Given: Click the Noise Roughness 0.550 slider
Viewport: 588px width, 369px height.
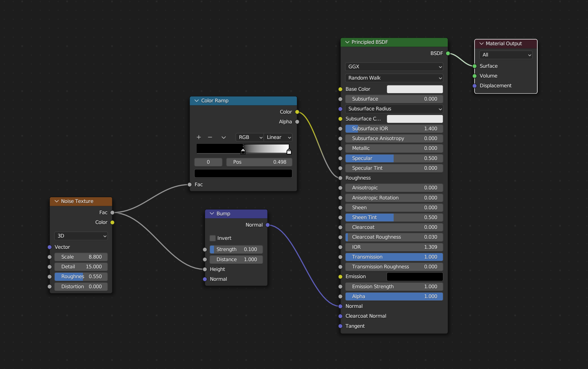Looking at the screenshot, I should click(81, 277).
